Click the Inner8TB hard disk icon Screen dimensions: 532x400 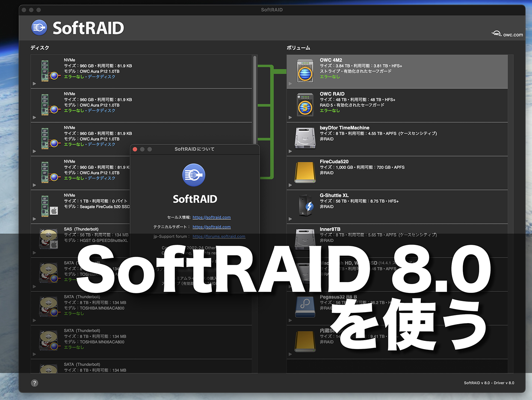[304, 238]
